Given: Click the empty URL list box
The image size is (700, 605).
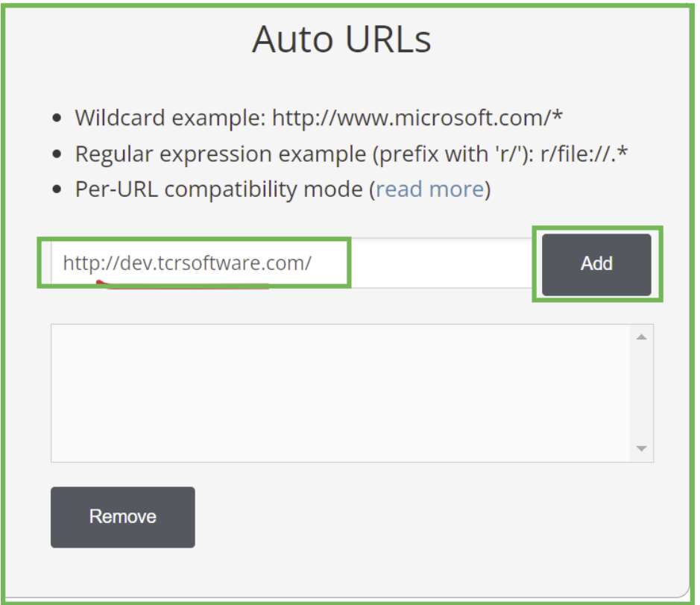Looking at the screenshot, I should (335, 392).
